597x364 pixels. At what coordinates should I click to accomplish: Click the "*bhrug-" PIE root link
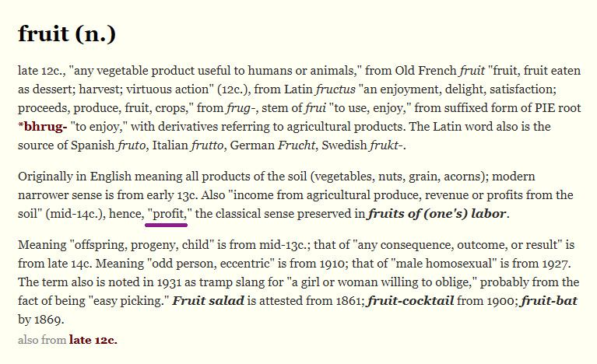coord(44,126)
